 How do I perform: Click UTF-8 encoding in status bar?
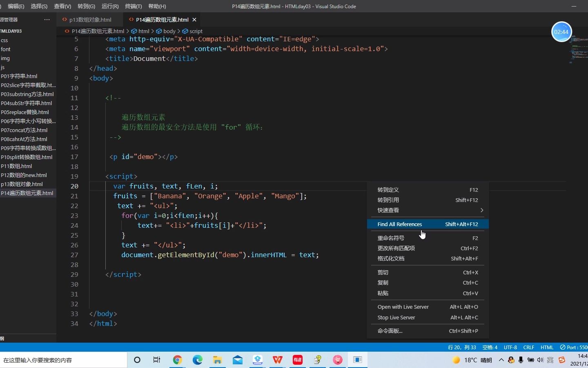(x=510, y=347)
